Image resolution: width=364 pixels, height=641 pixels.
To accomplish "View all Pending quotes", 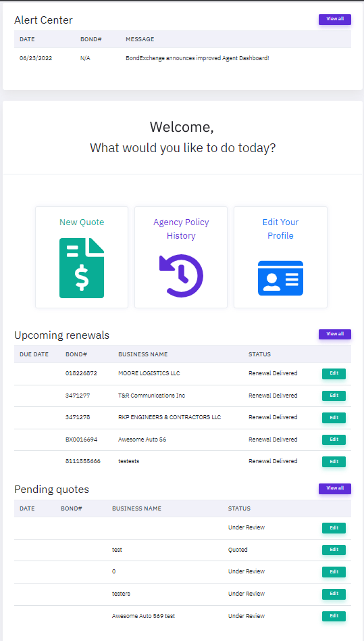I will click(x=334, y=488).
